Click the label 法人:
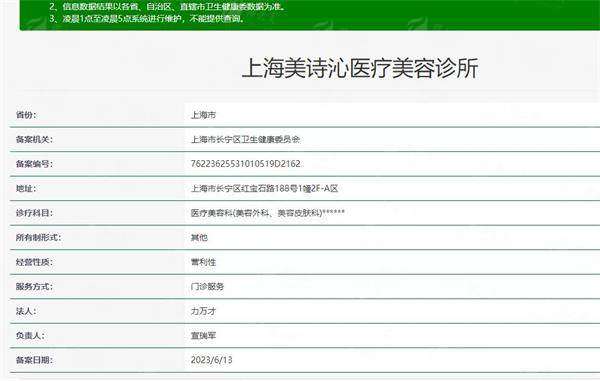The height and width of the screenshot is (381, 600). tap(26, 311)
